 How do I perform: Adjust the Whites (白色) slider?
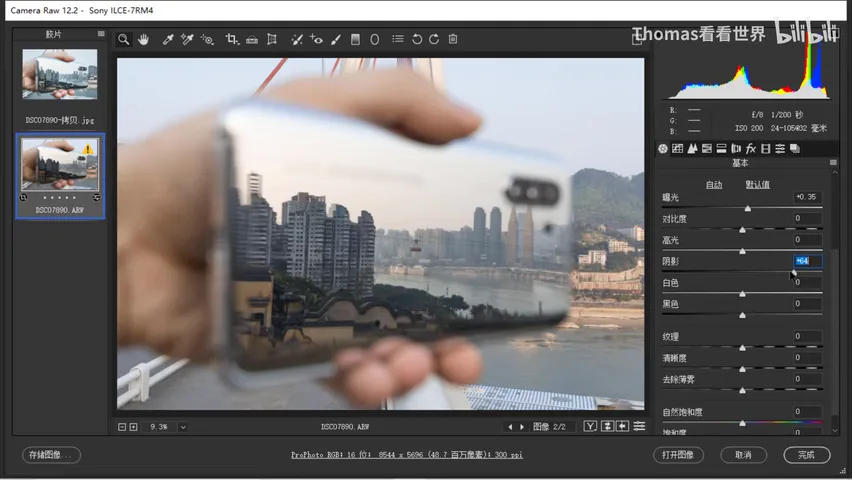pos(742,294)
